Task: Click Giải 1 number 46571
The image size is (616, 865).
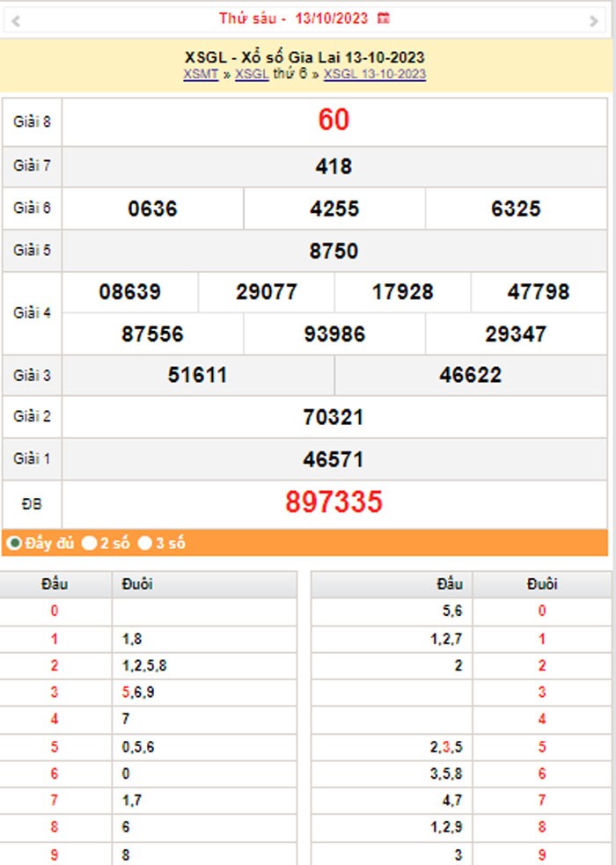Action: (334, 459)
